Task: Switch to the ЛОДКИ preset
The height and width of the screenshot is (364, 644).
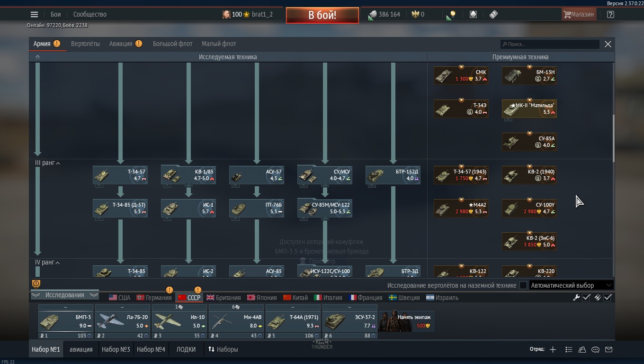Action: 186,349
